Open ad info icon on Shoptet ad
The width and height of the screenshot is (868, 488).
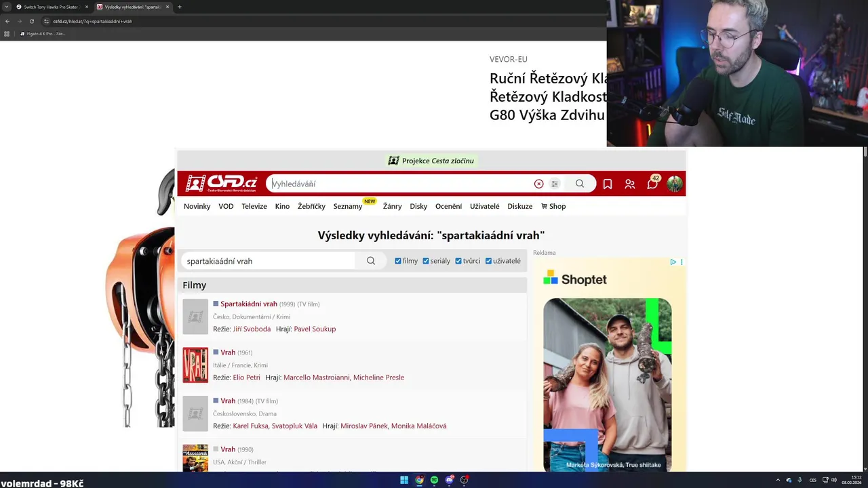(x=673, y=262)
